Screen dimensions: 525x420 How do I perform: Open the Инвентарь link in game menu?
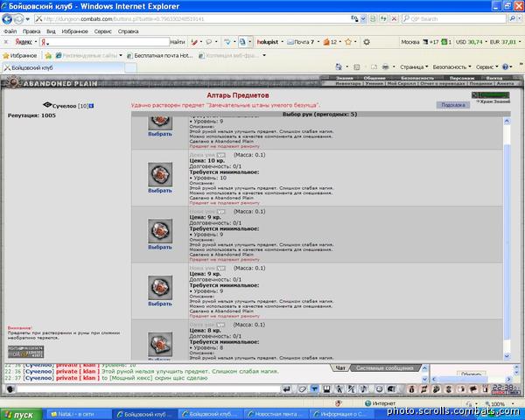click(348, 83)
